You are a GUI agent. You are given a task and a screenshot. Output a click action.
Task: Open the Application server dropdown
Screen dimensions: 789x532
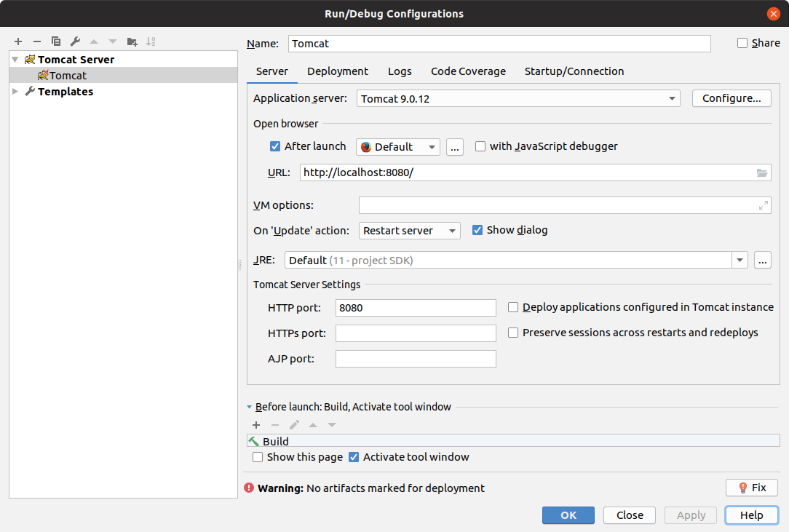(518, 98)
